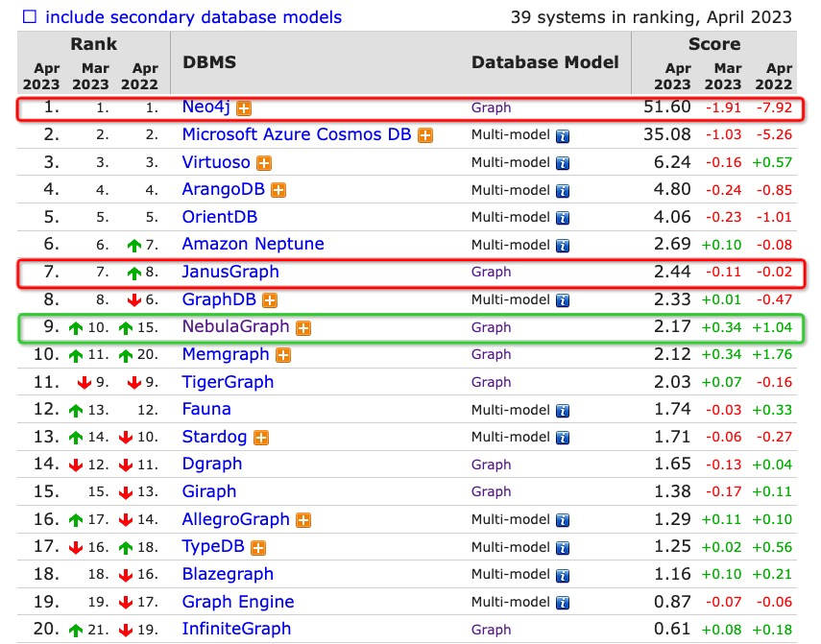The height and width of the screenshot is (644, 821).
Task: Click the orange plus icon beside Memgraph
Action: pos(283,356)
